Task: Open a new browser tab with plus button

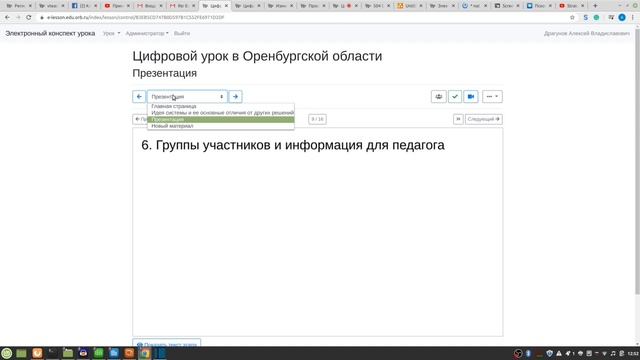Action: tap(595, 6)
